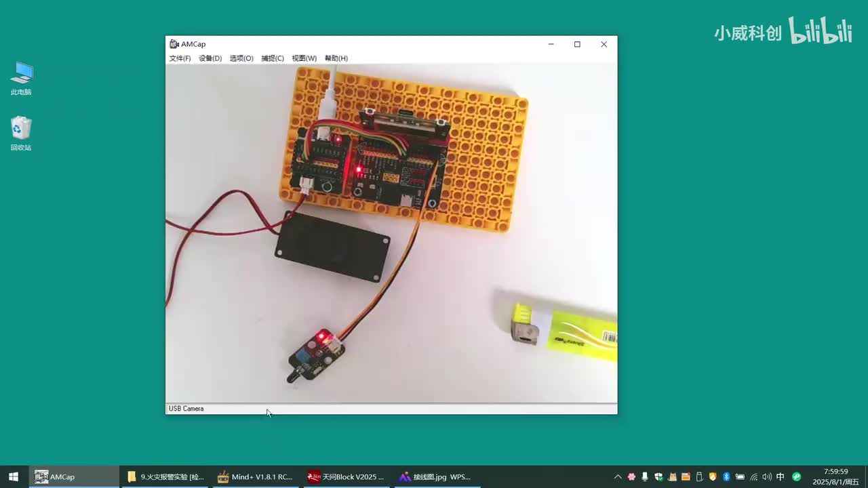Click the AMCap camera preview area

[x=391, y=233]
